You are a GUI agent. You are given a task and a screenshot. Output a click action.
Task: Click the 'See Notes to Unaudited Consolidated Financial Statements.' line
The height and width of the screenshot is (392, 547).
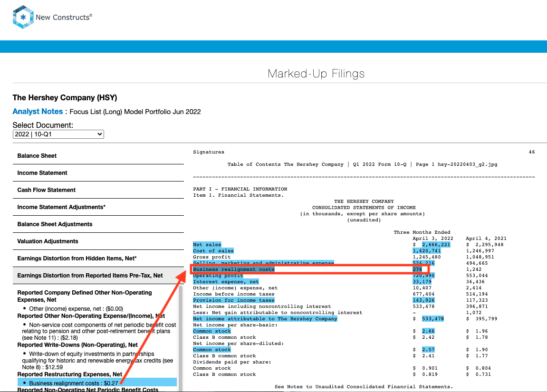[x=364, y=387]
